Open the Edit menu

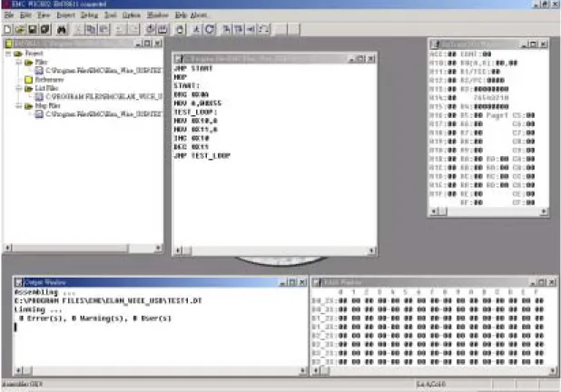pos(25,15)
